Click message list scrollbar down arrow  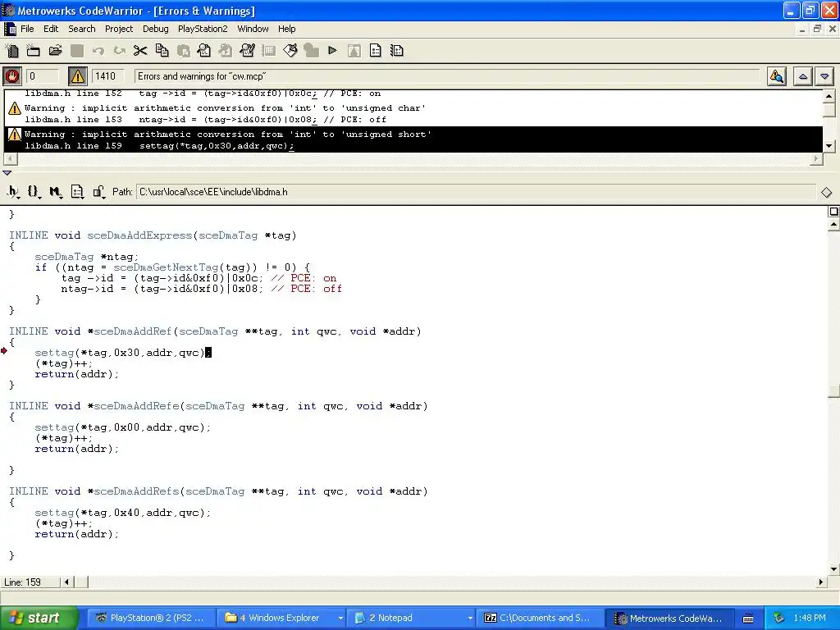coord(829,146)
